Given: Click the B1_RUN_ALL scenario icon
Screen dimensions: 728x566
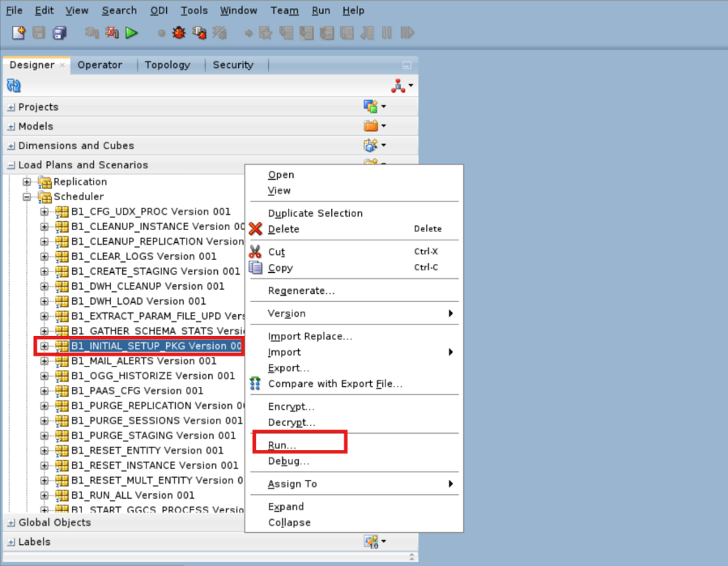Looking at the screenshot, I should point(62,495).
